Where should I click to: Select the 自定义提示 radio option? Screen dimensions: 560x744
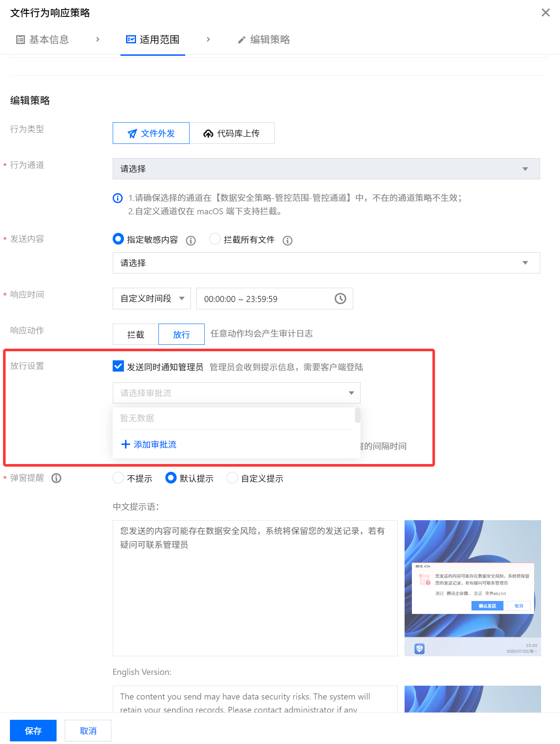232,478
